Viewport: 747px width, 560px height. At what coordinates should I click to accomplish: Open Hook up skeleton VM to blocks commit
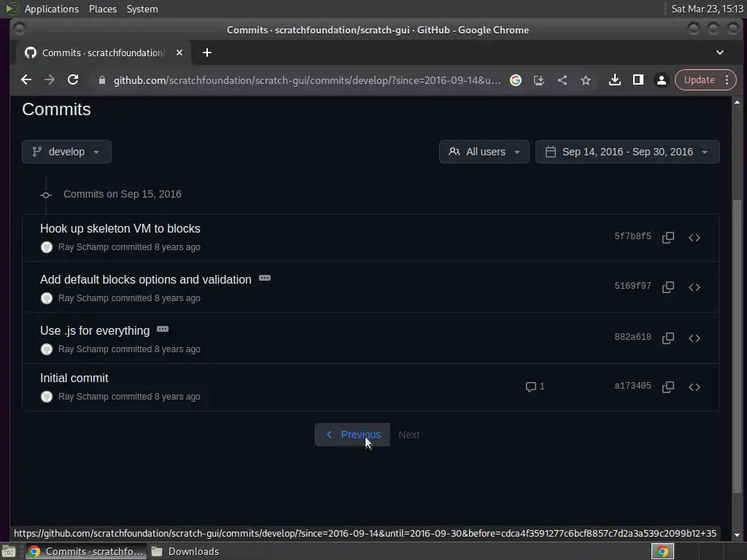(120, 228)
